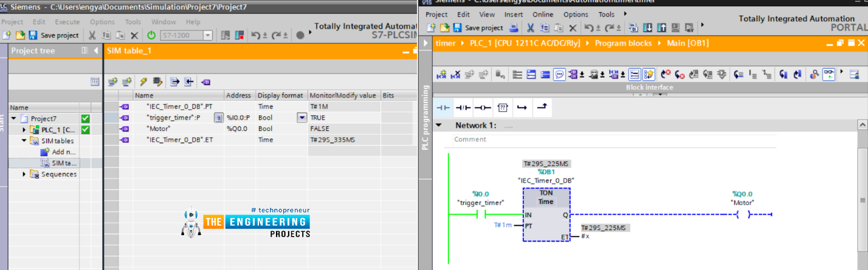This screenshot has width=868, height=270.
Task: Click vertical scrollbar up arrow in editor
Action: (x=863, y=124)
